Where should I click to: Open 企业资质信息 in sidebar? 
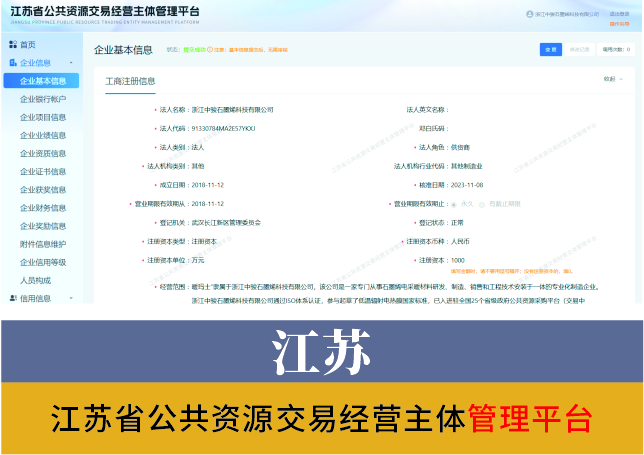coord(43,153)
